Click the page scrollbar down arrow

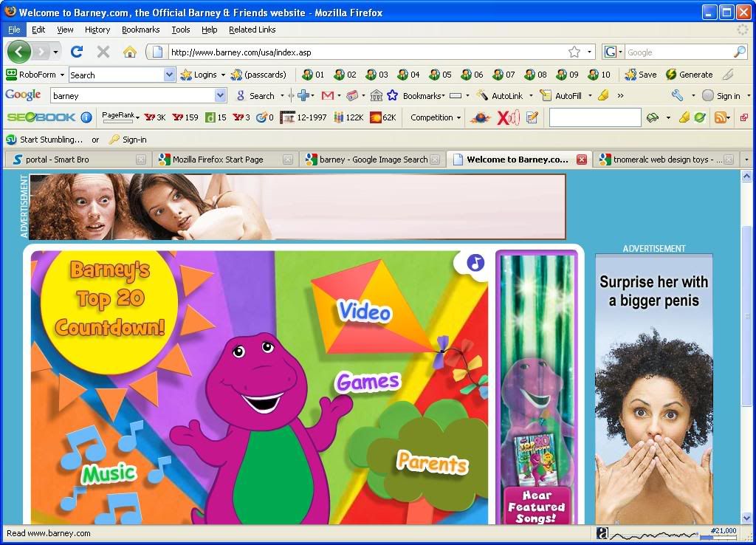[746, 518]
